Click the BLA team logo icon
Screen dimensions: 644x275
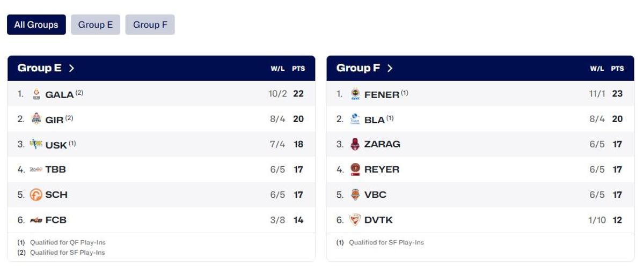[355, 119]
